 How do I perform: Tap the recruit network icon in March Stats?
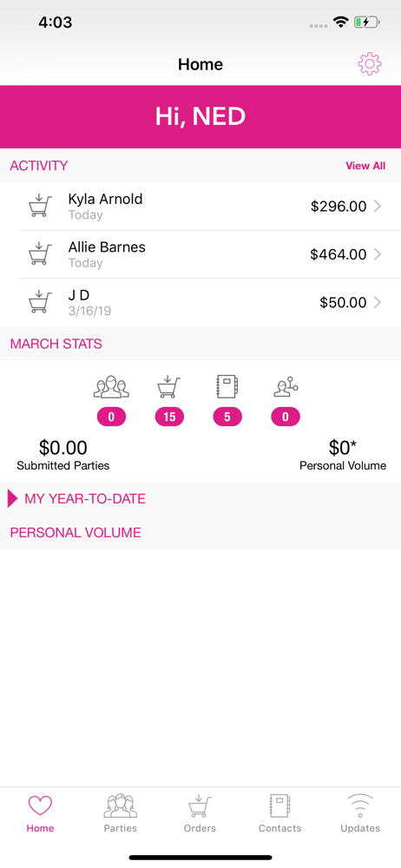286,387
